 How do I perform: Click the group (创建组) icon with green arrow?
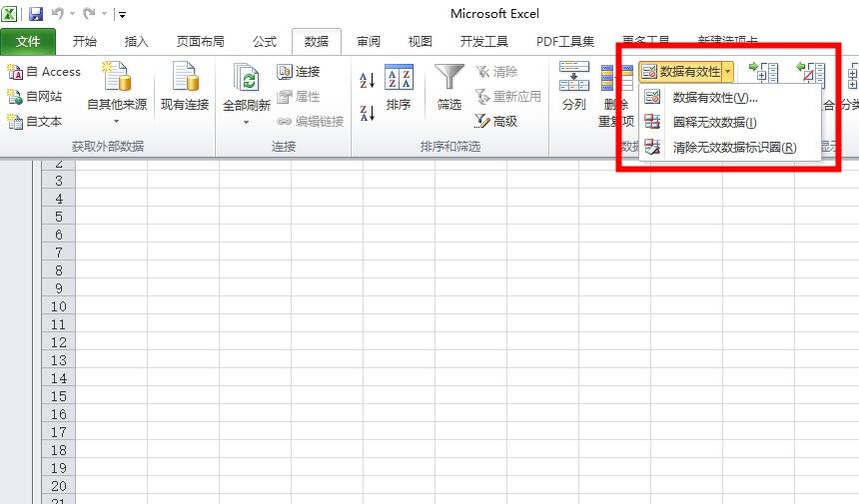pyautogui.click(x=764, y=72)
